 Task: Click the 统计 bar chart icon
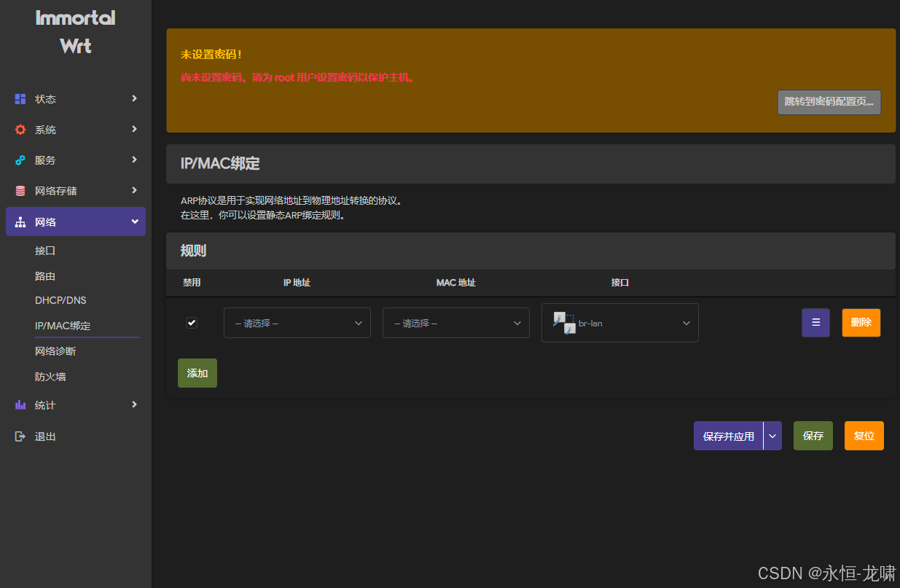pyautogui.click(x=20, y=405)
